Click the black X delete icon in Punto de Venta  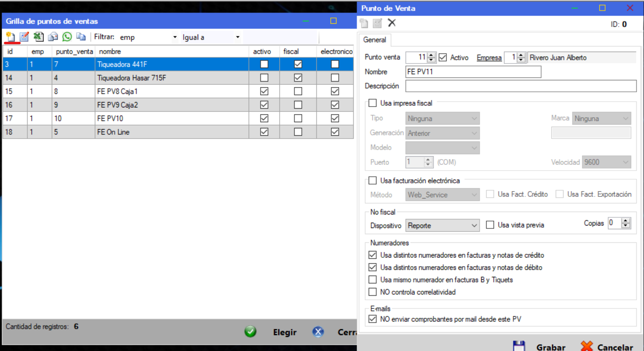click(x=392, y=23)
